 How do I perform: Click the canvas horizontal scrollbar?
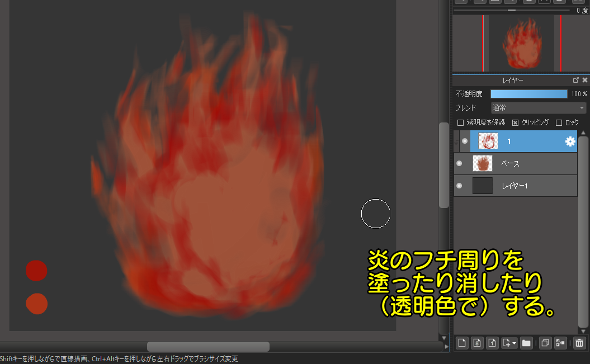click(208, 347)
